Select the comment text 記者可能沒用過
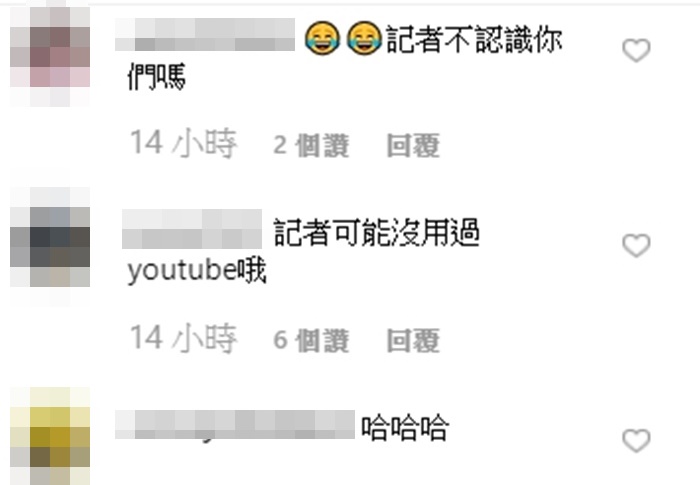Screen dimensions: 700x485 [x=377, y=232]
